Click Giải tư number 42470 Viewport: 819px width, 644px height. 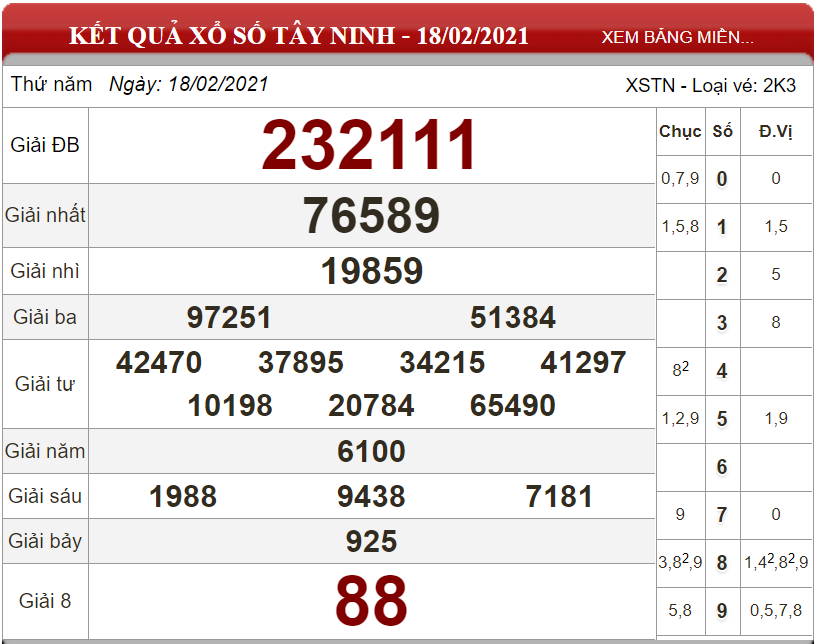click(x=159, y=362)
